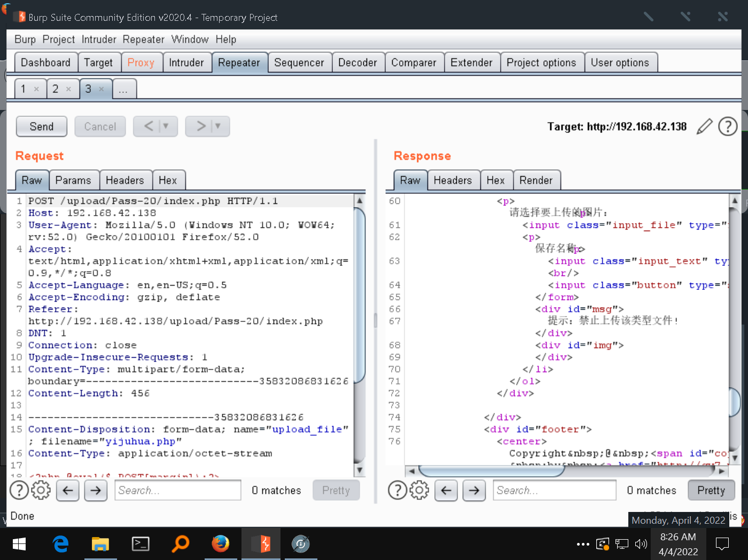
Task: Open File Explorer from taskbar
Action: click(x=100, y=544)
